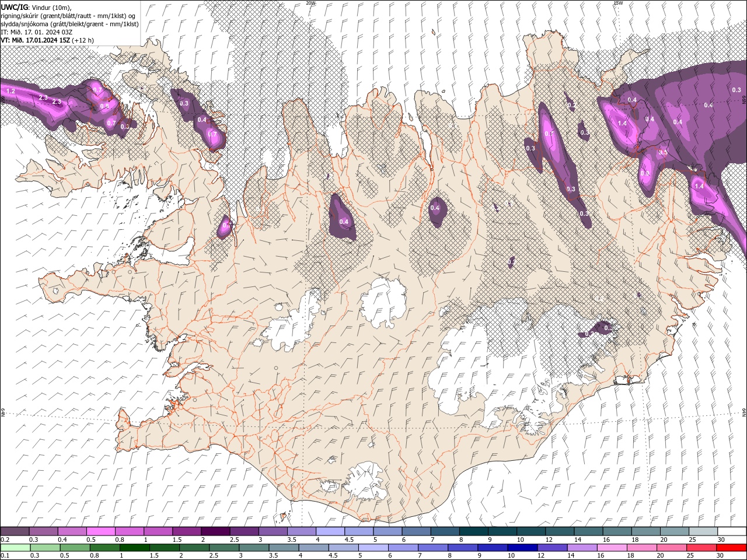Click the dark teal swatch labeled 8 on upper scale
This screenshot has width=747, height=560.
pyautogui.click(x=473, y=531)
